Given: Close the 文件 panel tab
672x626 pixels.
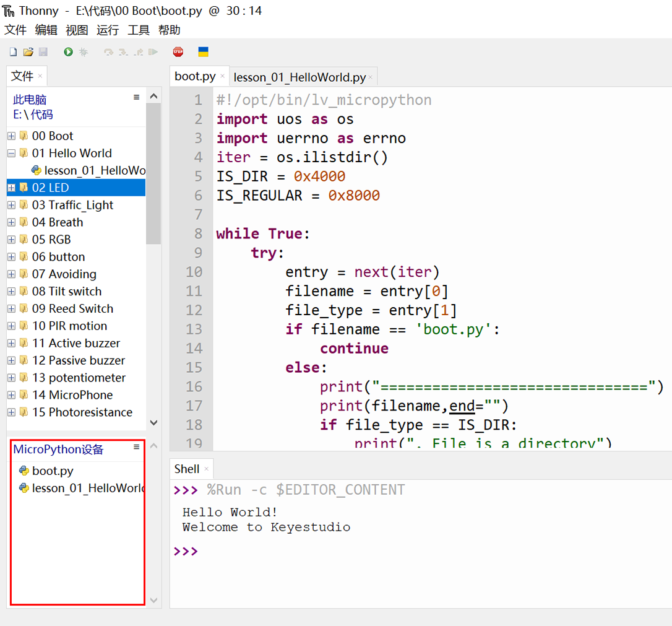Looking at the screenshot, I should point(40,76).
